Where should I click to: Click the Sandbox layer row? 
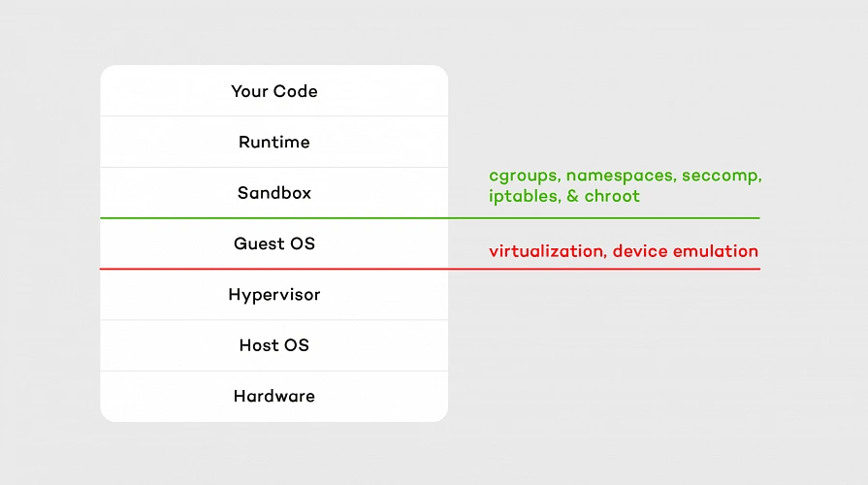274,193
